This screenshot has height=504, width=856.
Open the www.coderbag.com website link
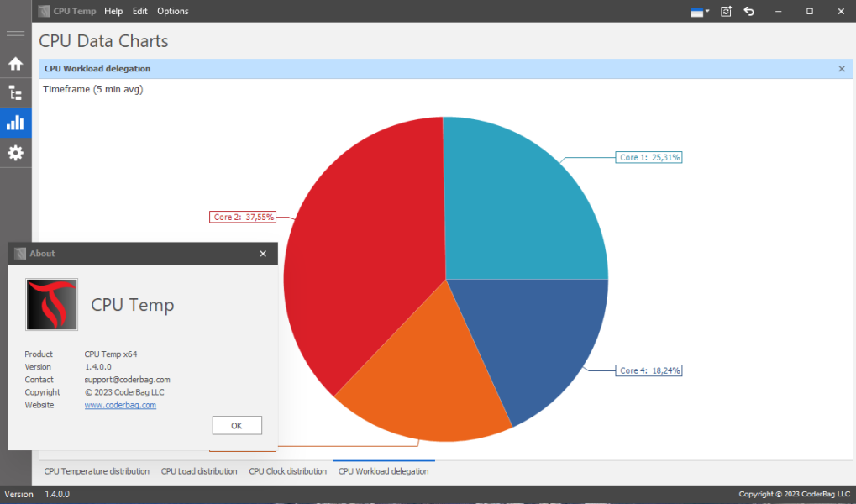pos(120,405)
